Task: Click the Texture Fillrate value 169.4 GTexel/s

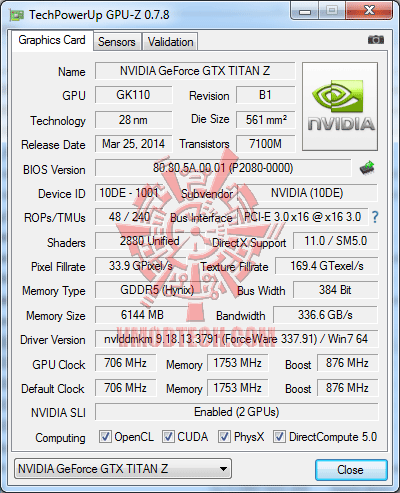Action: click(327, 266)
